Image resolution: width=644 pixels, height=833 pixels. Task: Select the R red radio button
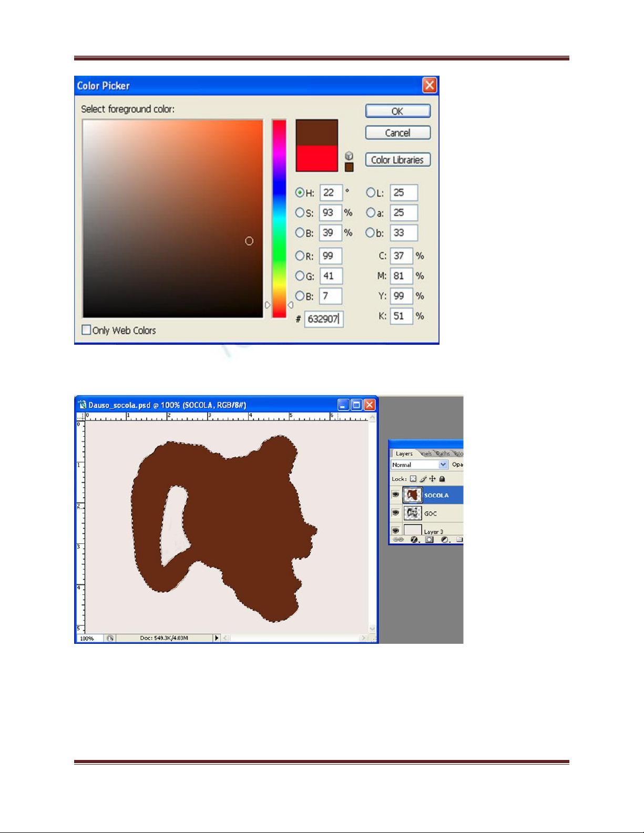tap(300, 256)
